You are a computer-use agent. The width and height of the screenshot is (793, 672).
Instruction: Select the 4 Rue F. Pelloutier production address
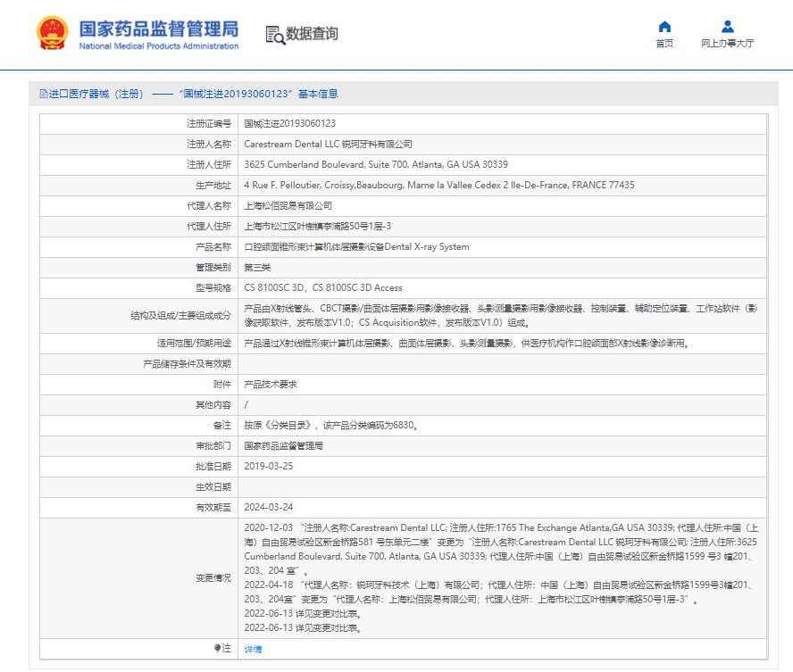tap(439, 186)
